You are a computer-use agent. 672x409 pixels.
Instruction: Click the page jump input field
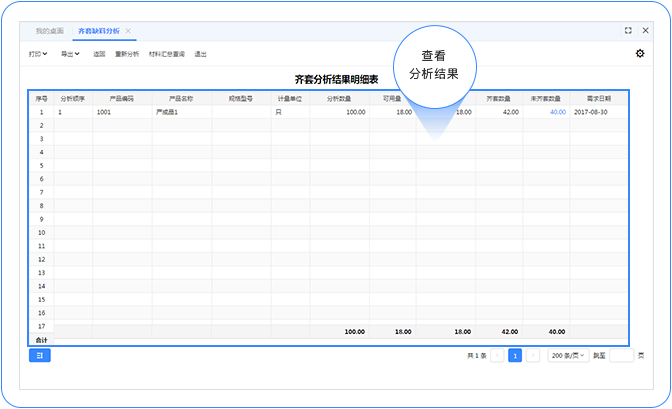tap(622, 355)
